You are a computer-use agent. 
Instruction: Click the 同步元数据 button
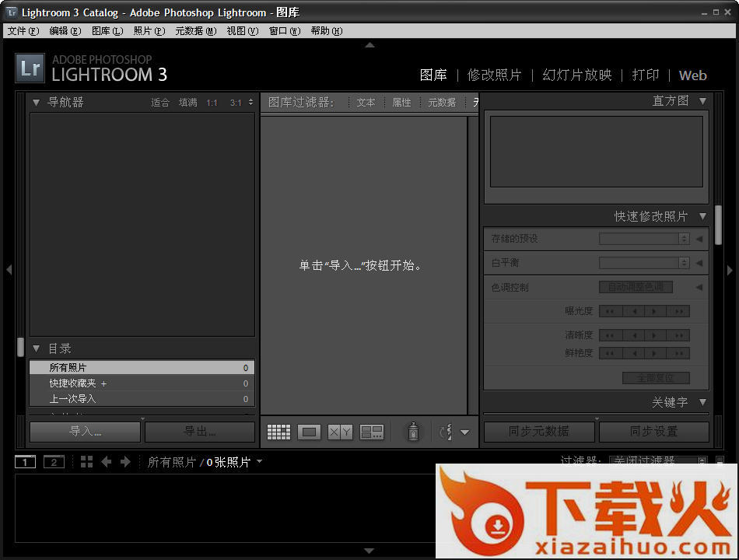pyautogui.click(x=539, y=432)
